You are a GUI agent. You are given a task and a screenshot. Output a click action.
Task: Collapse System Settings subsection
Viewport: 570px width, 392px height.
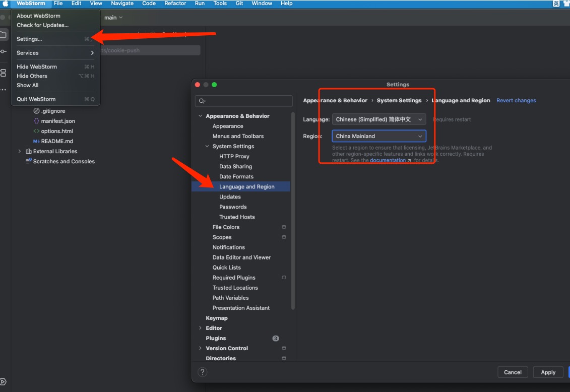point(207,146)
